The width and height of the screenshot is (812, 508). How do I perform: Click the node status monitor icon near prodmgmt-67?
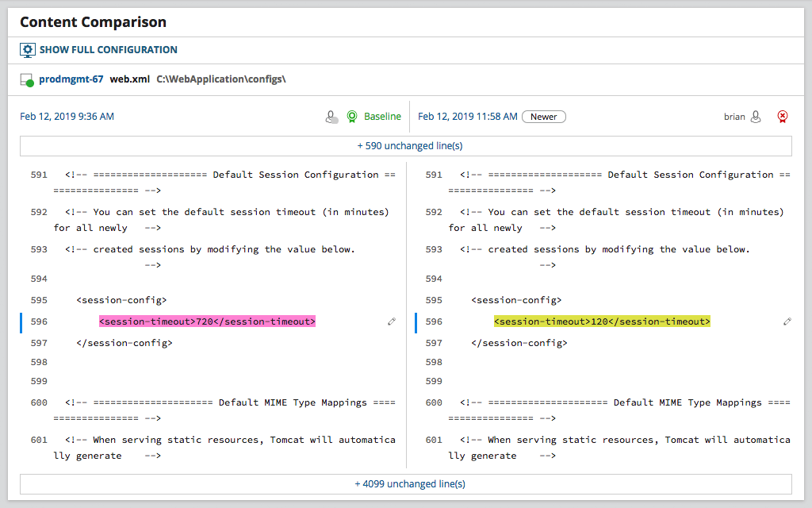pyautogui.click(x=25, y=79)
